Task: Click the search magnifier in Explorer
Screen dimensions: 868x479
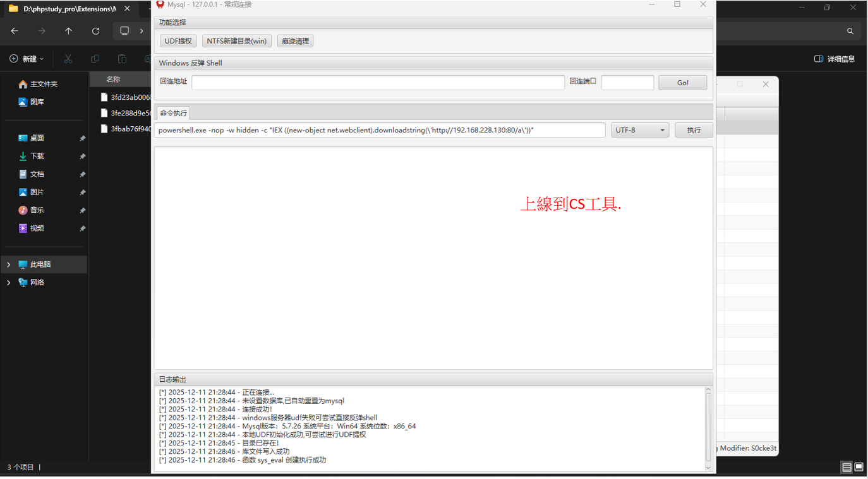Action: (x=850, y=31)
